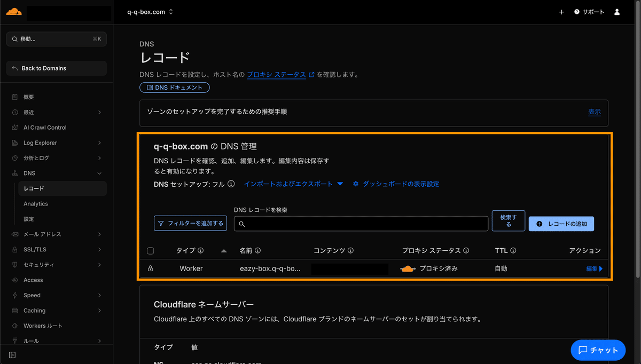Open the q-q-box.com domain switcher chevron

pyautogui.click(x=170, y=11)
